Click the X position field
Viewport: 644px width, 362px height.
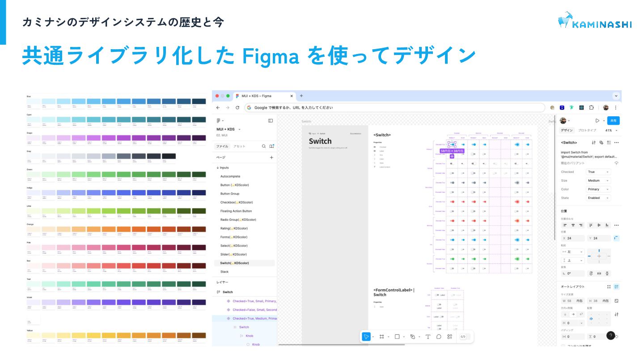tap(573, 238)
